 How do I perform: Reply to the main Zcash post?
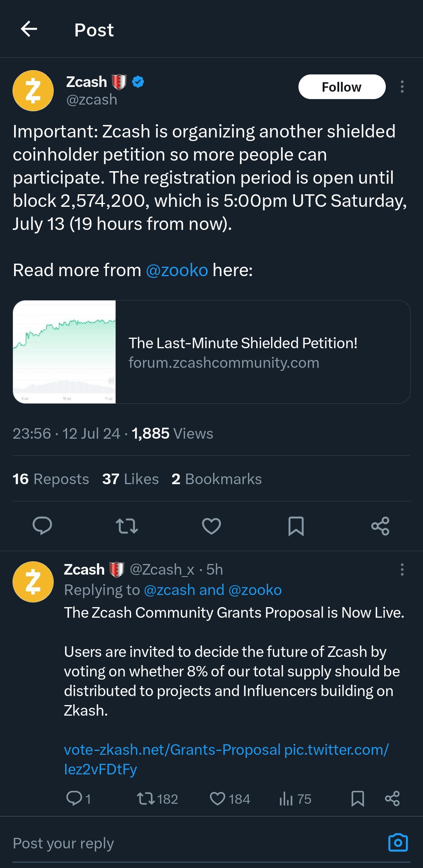pyautogui.click(x=42, y=526)
